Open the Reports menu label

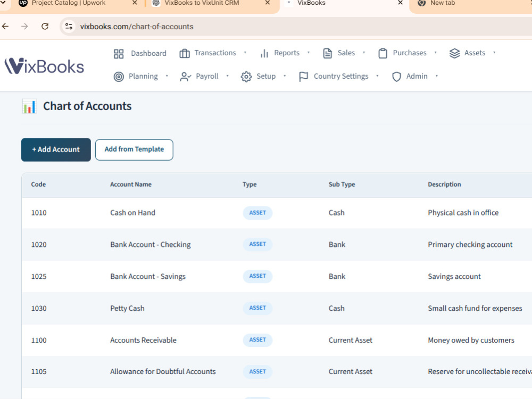pos(287,53)
